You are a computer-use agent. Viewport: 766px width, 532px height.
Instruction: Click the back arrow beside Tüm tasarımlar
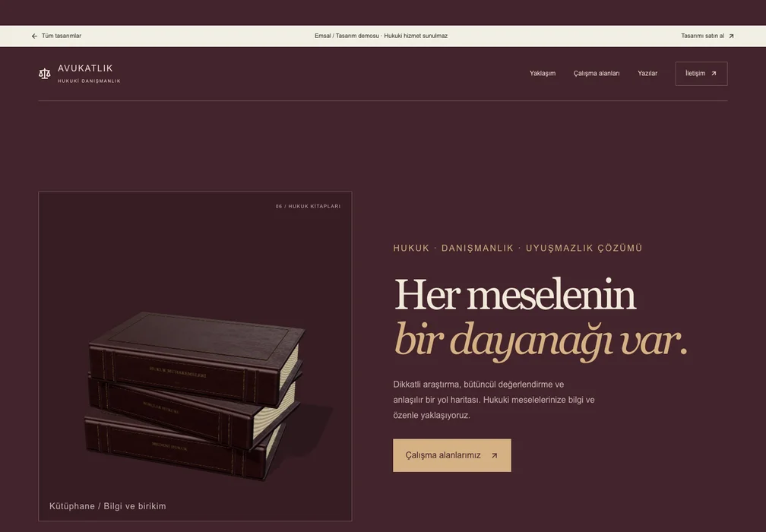[x=34, y=36]
